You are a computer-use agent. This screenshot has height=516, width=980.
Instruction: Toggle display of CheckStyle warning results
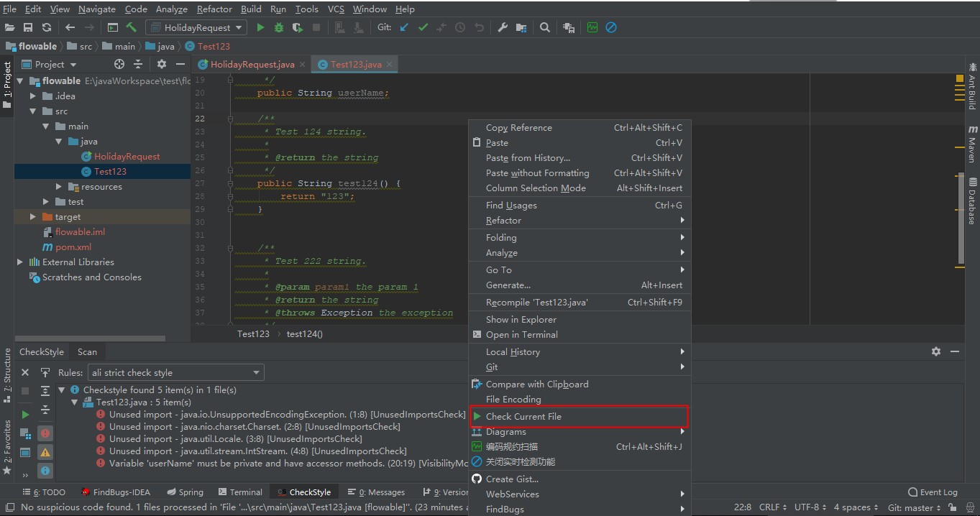(45, 452)
